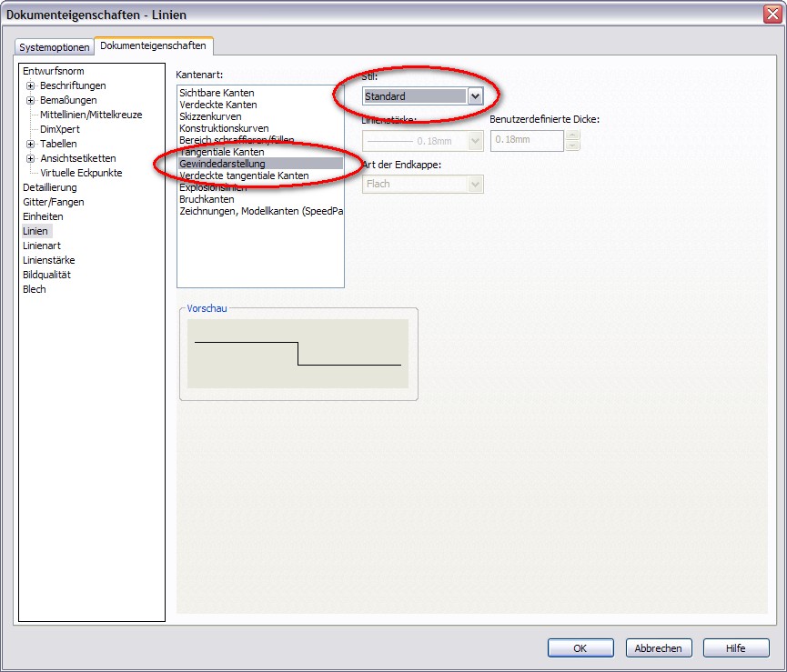This screenshot has width=787, height=672.
Task: Select Bruchkanten in Kantenart list
Action: (260, 199)
